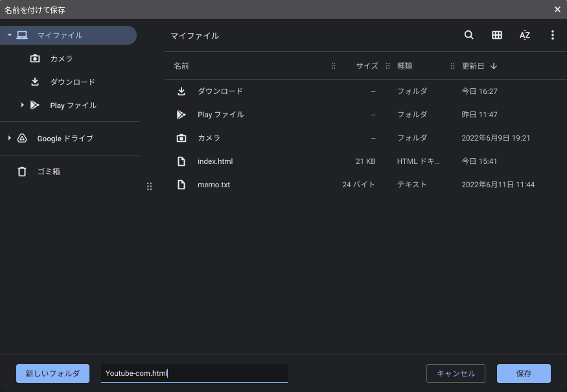
Task: Select the index.html file
Action: point(215,161)
